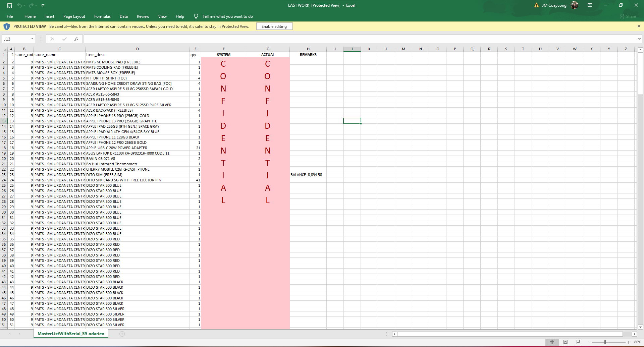Click the New Sheet plus icon
This screenshot has width=644, height=347.
point(122,334)
